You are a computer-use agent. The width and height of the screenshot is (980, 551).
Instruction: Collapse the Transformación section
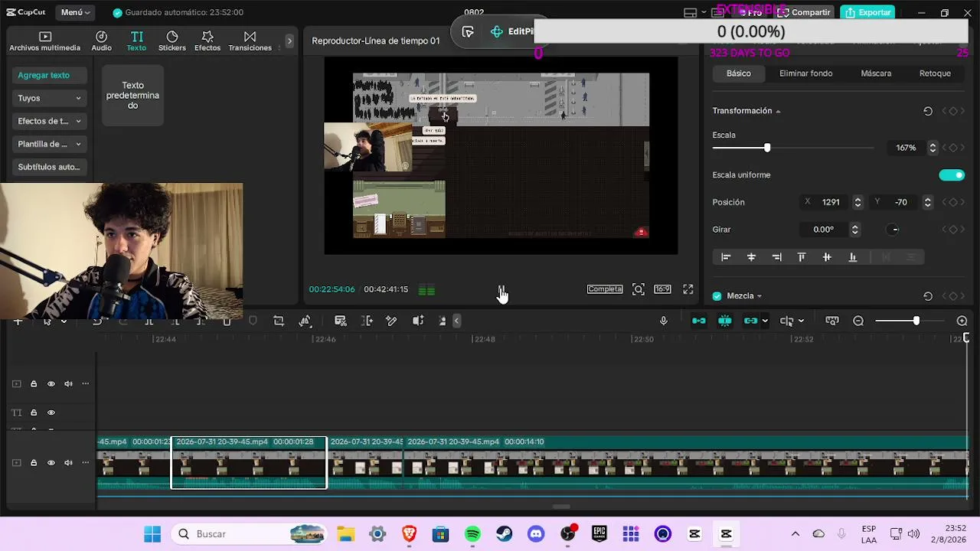click(778, 111)
